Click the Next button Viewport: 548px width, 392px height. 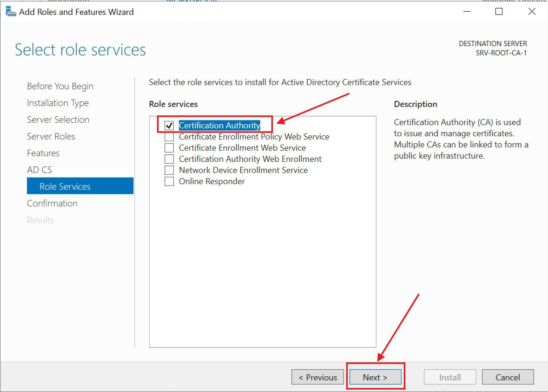(375, 377)
